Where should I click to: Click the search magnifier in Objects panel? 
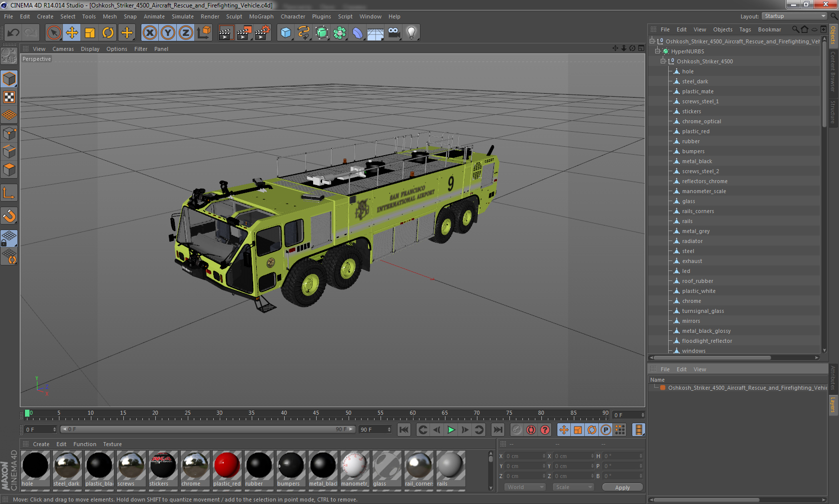tap(795, 29)
